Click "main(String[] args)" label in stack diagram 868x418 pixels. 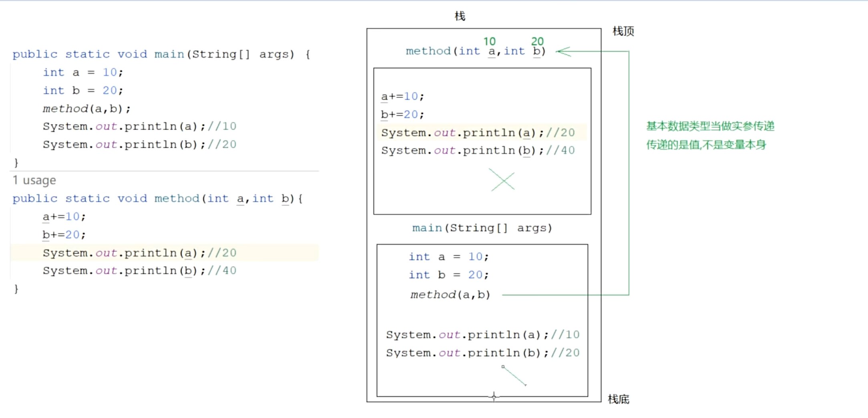coord(482,228)
